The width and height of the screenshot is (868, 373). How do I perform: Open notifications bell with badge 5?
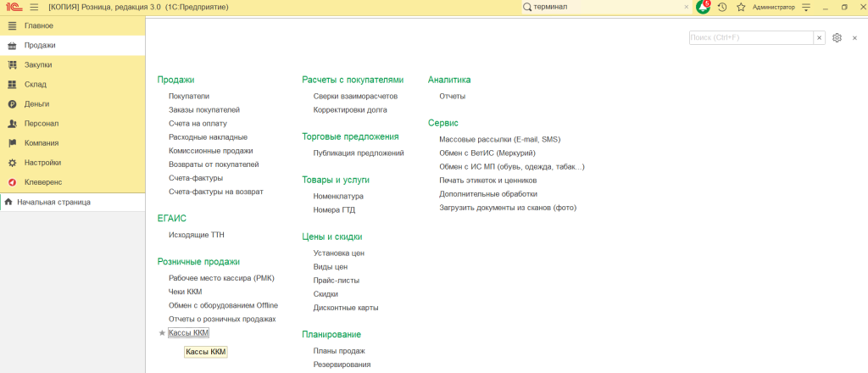pos(703,7)
